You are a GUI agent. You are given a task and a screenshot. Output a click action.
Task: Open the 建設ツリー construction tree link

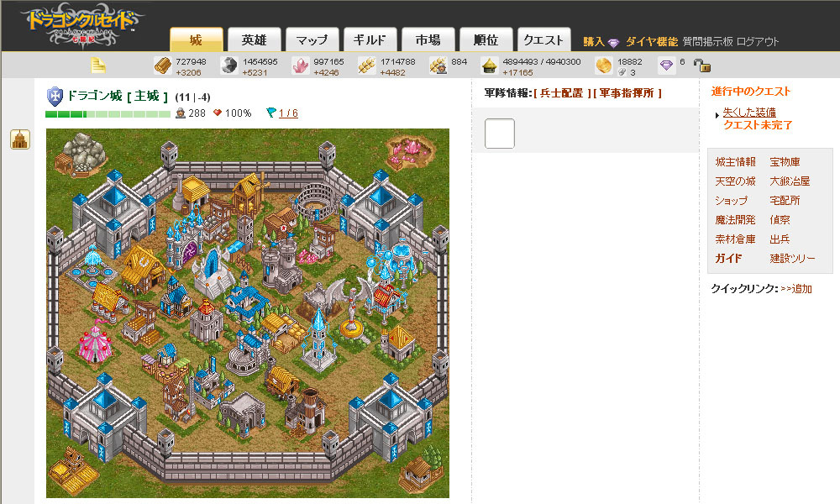[792, 258]
